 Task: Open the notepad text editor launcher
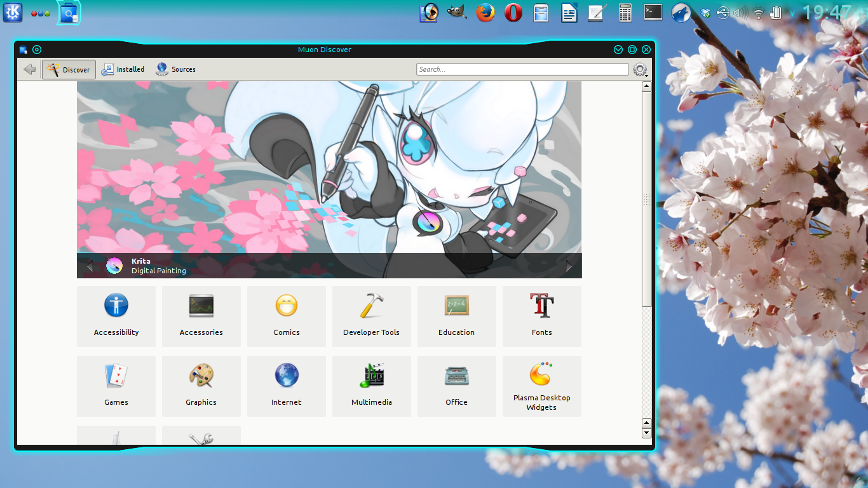coord(597,12)
